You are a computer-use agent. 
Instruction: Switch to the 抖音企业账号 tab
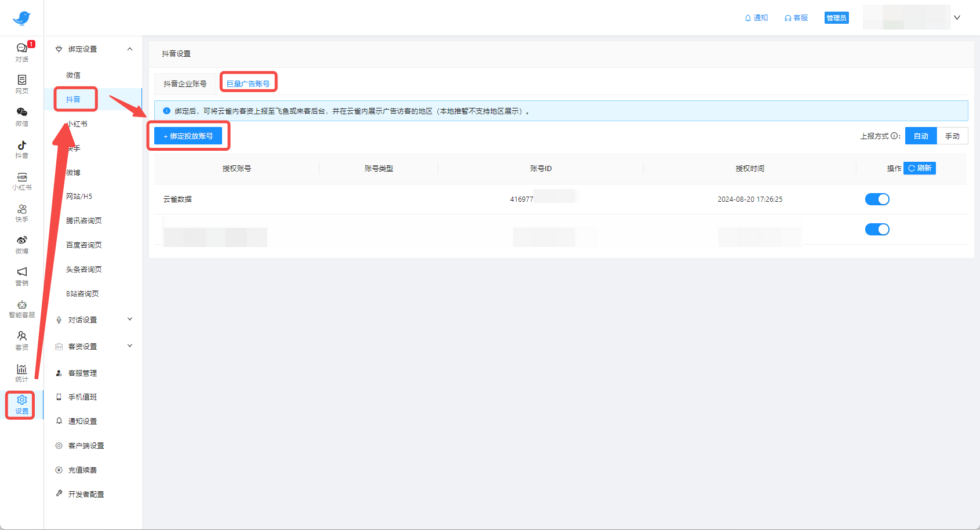click(x=185, y=84)
